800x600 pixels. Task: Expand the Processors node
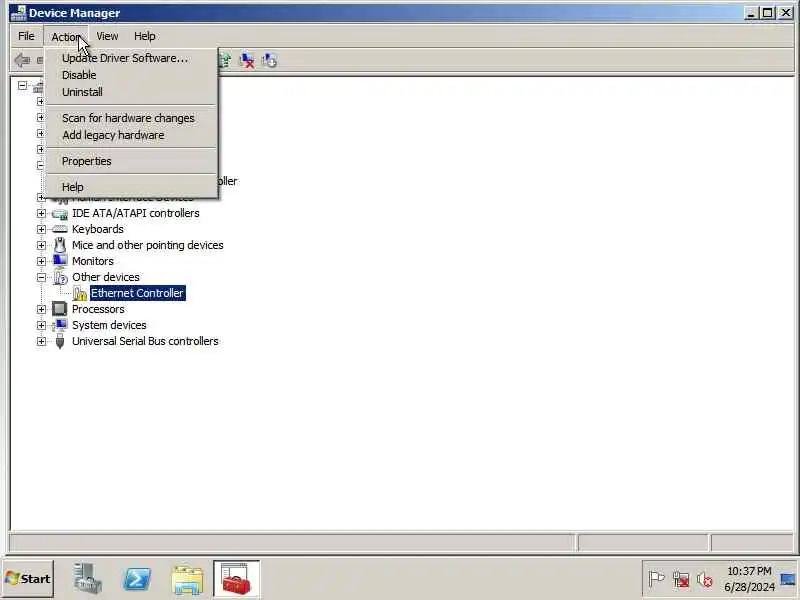coord(41,309)
